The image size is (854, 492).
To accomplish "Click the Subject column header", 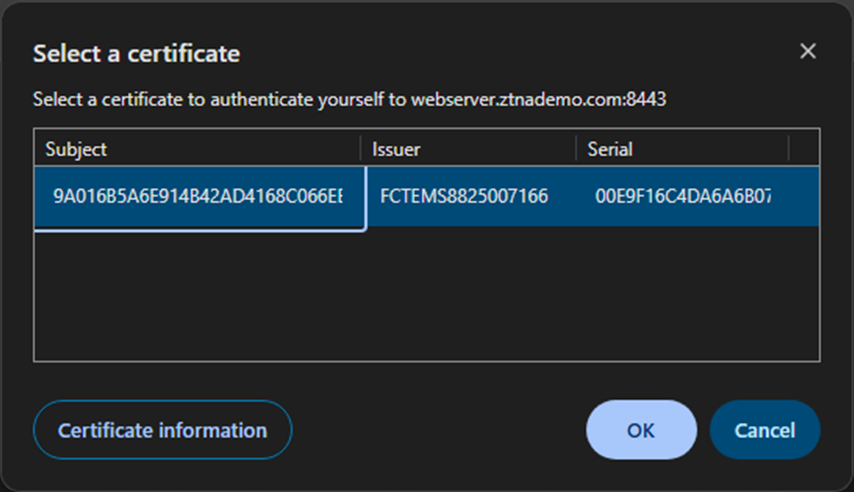I will (x=76, y=149).
